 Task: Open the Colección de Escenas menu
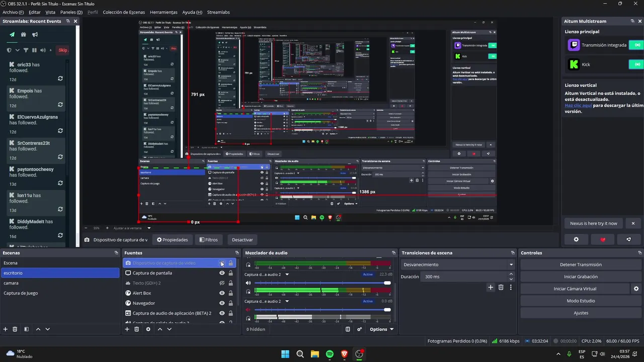[124, 12]
